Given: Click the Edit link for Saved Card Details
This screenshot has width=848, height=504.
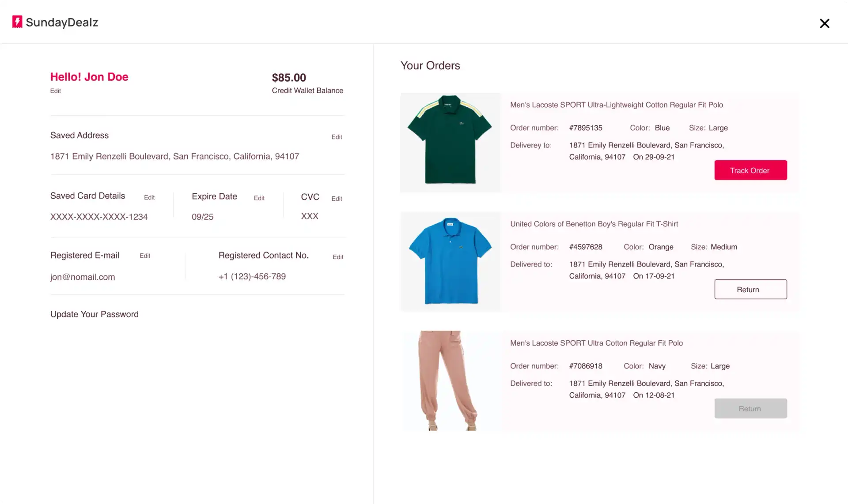Looking at the screenshot, I should coord(149,197).
